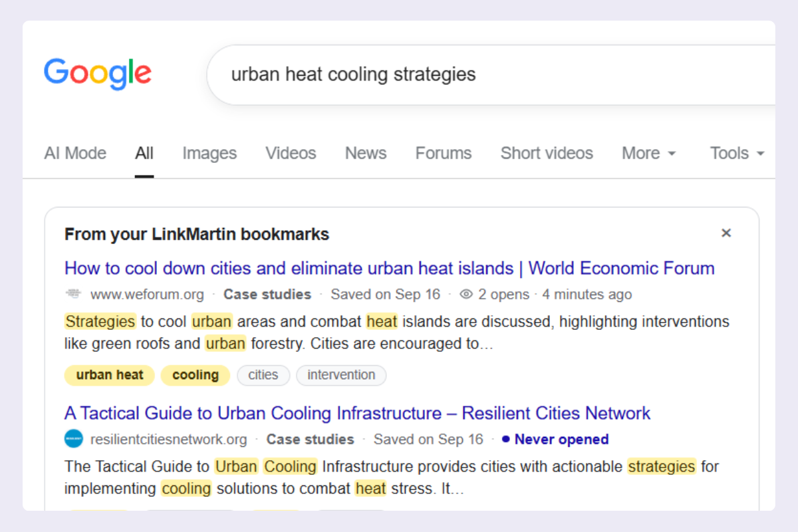
Task: Click Saved on Sep 16 in Resilient Cities result
Action: point(428,439)
